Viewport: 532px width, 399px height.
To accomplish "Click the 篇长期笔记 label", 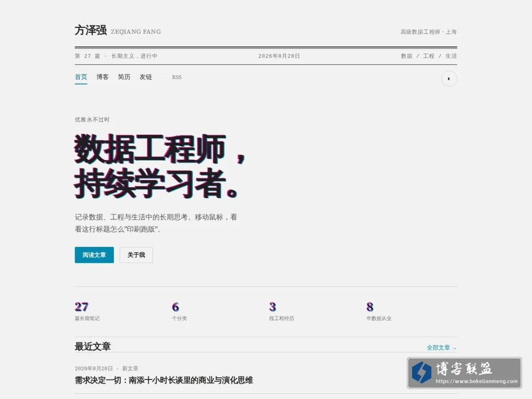I will (87, 318).
